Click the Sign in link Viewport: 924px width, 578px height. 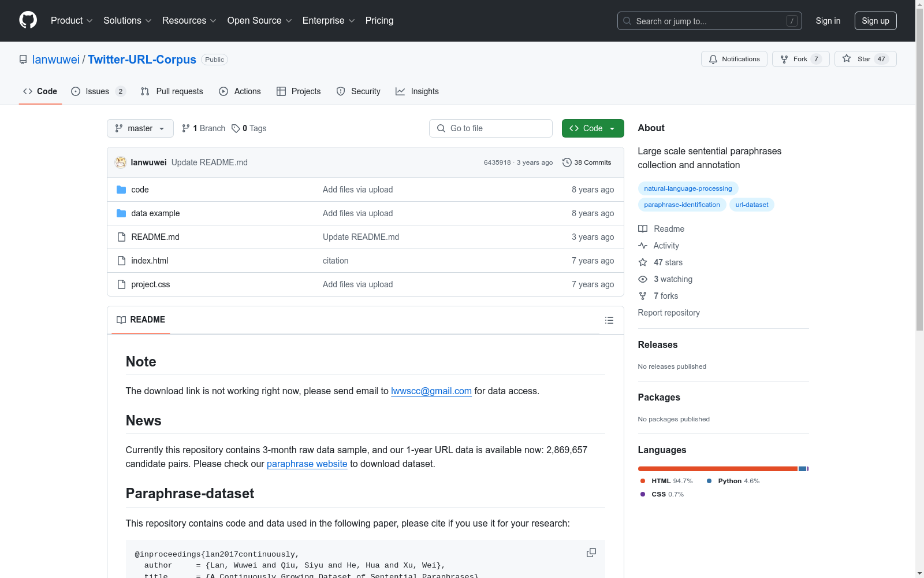coord(828,21)
